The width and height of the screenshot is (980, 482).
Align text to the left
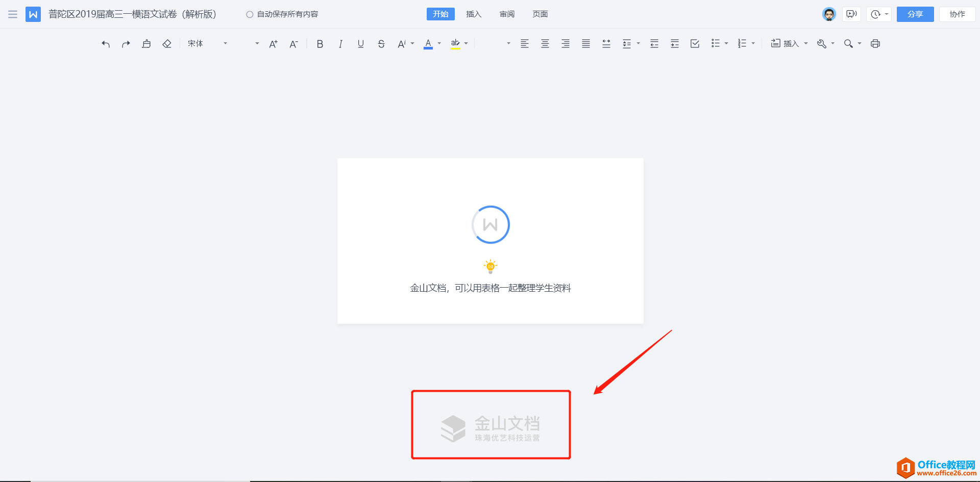tap(525, 44)
